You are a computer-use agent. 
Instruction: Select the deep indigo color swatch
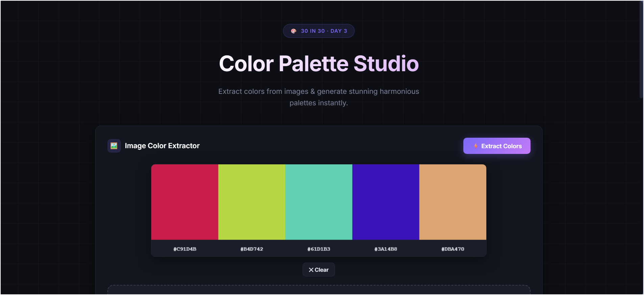pyautogui.click(x=386, y=202)
